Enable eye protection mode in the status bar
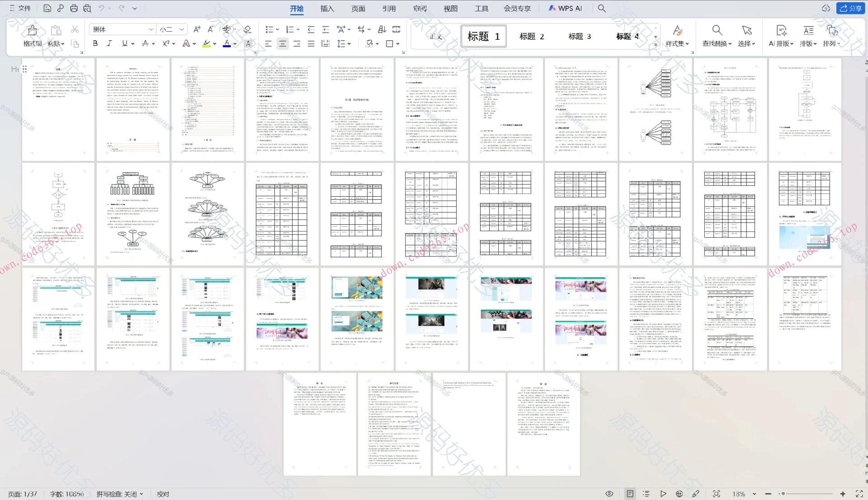 point(609,494)
